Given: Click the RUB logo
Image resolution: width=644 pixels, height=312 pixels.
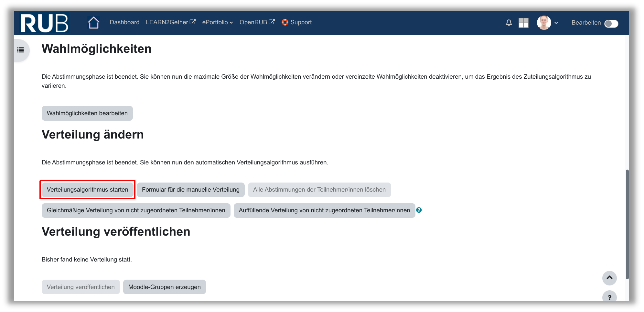Looking at the screenshot, I should 44,23.
